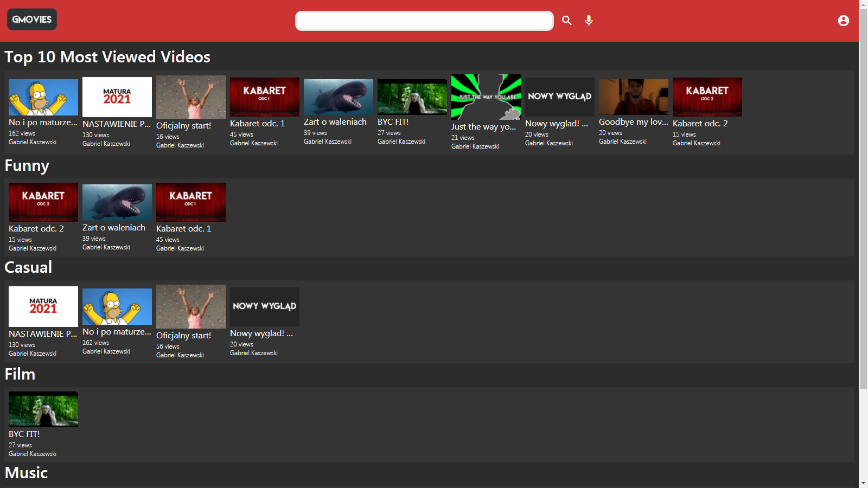The height and width of the screenshot is (488, 868).
Task: Click the search magnifier icon
Action: tap(567, 21)
